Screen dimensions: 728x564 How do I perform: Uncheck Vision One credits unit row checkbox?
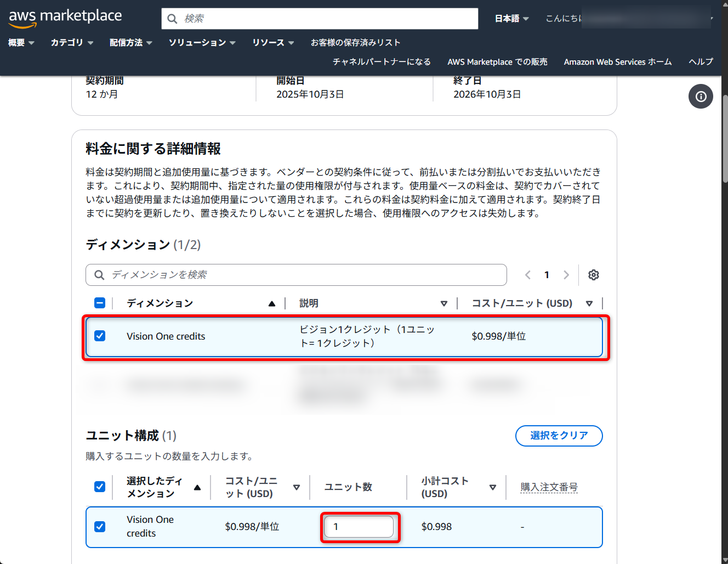point(100,527)
